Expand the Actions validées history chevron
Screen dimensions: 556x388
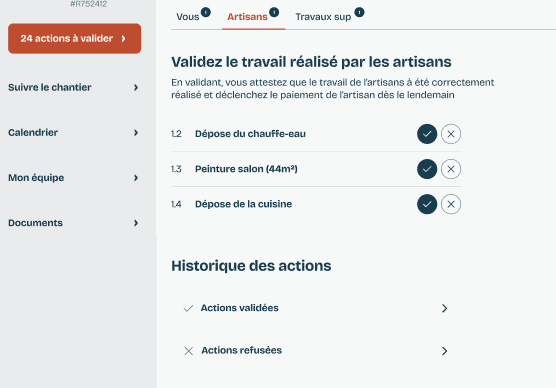click(444, 308)
